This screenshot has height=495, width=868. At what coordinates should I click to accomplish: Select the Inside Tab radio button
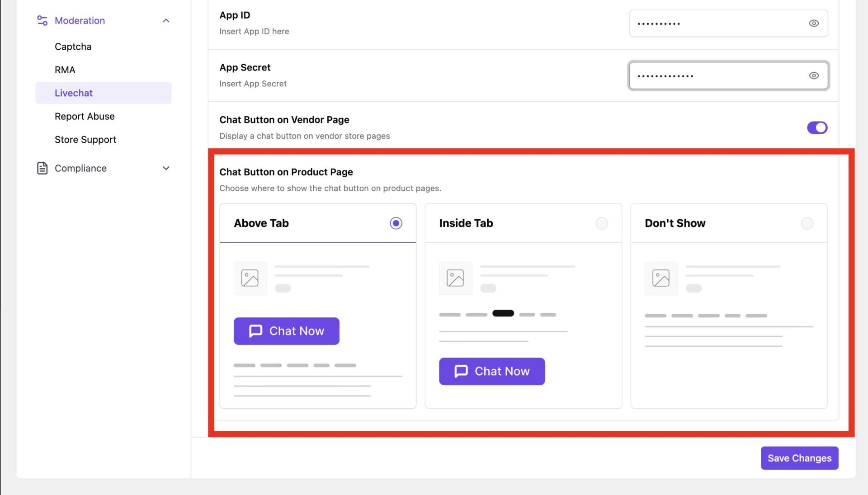601,223
